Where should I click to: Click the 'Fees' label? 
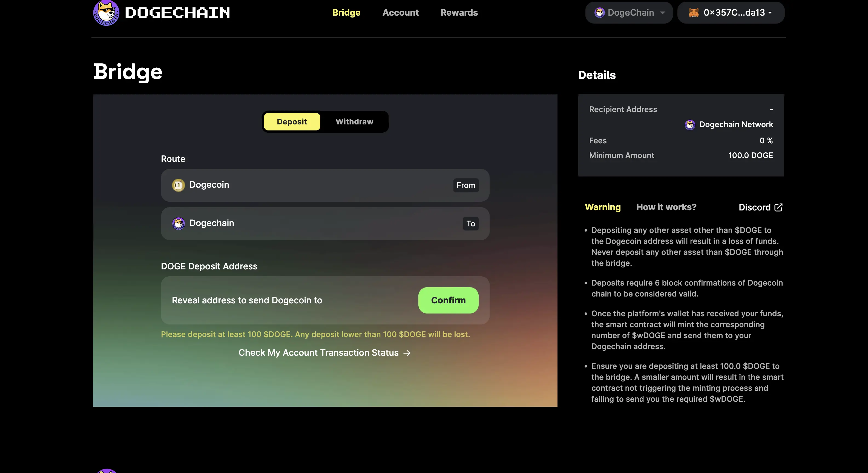pyautogui.click(x=598, y=141)
